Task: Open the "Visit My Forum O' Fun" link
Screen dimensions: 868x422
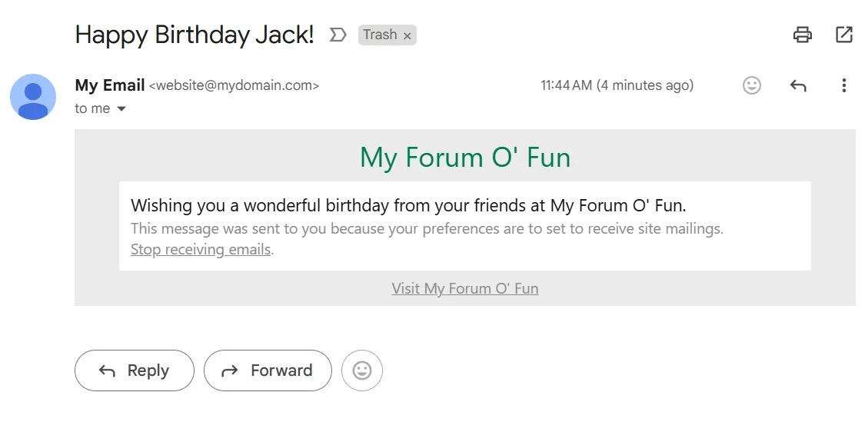Action: tap(465, 288)
